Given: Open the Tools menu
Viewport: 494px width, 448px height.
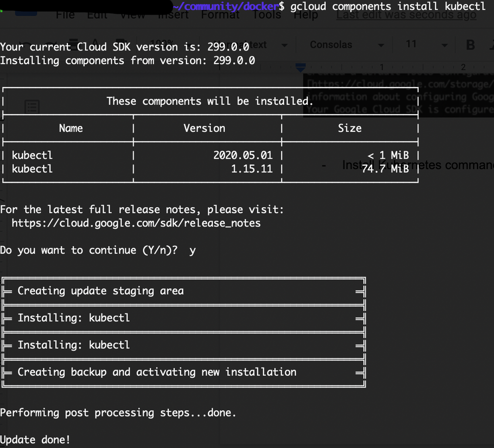Looking at the screenshot, I should coord(267,15).
